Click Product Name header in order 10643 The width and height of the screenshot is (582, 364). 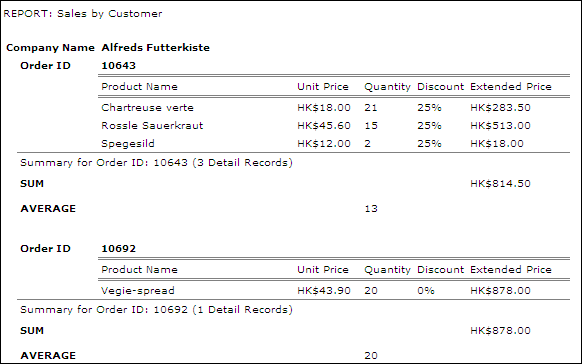tap(139, 86)
